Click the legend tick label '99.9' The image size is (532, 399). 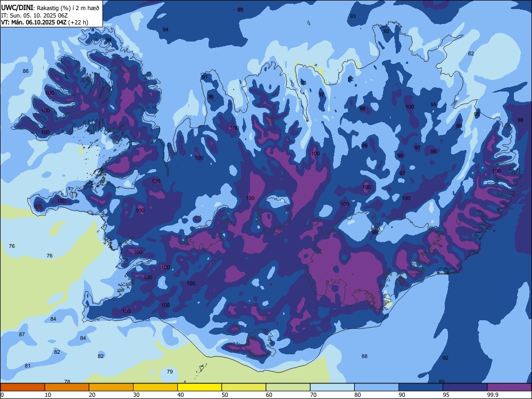(493, 395)
